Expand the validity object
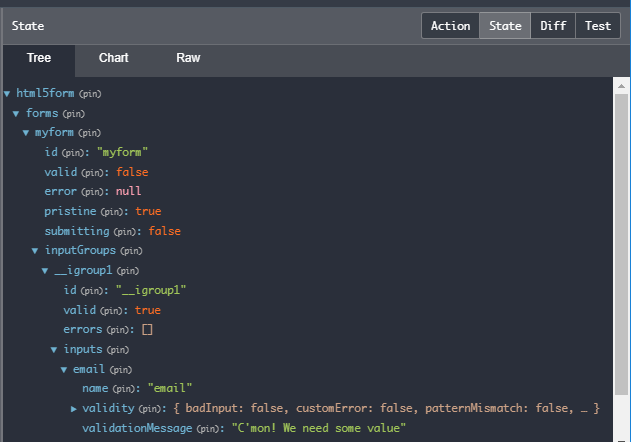Viewport: 631px width, 442px height. [74, 408]
